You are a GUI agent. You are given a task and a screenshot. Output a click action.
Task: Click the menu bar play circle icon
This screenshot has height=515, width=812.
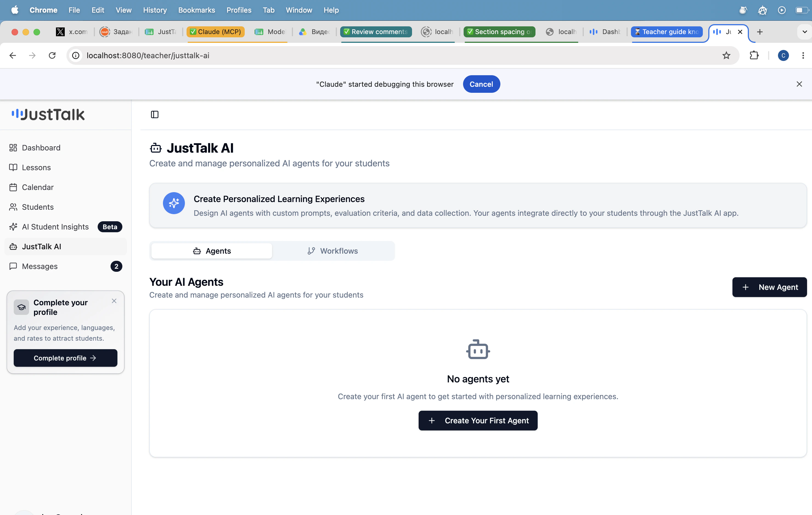(x=782, y=10)
